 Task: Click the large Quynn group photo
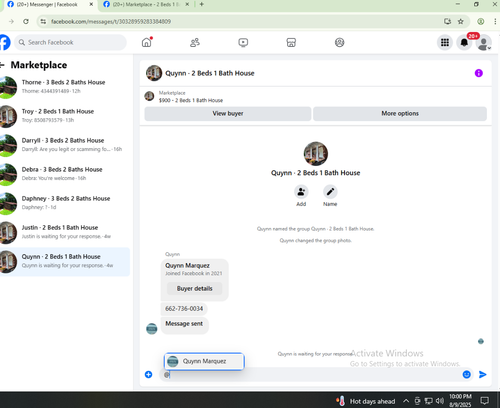click(x=315, y=154)
